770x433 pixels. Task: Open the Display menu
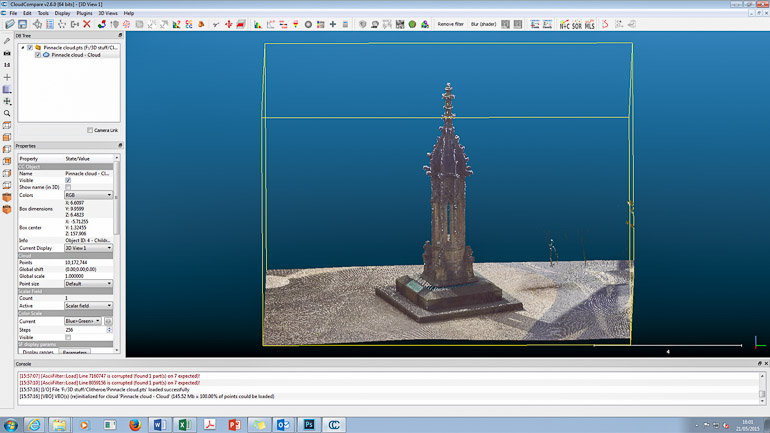[62, 13]
